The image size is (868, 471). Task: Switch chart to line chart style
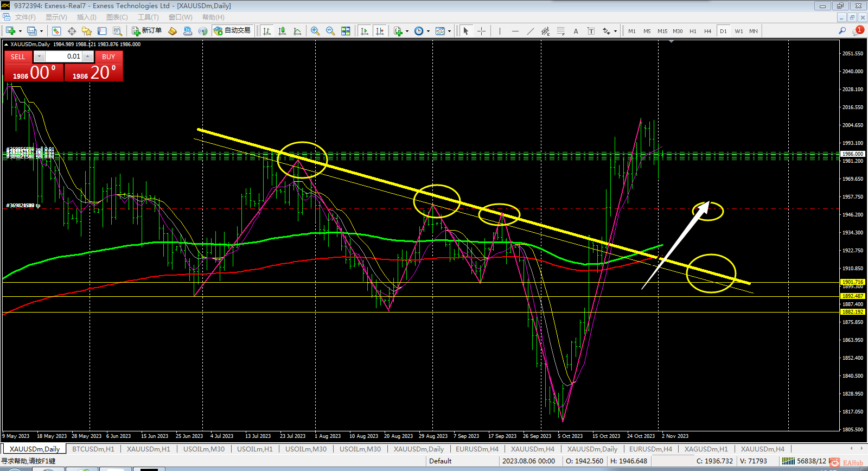coord(297,31)
